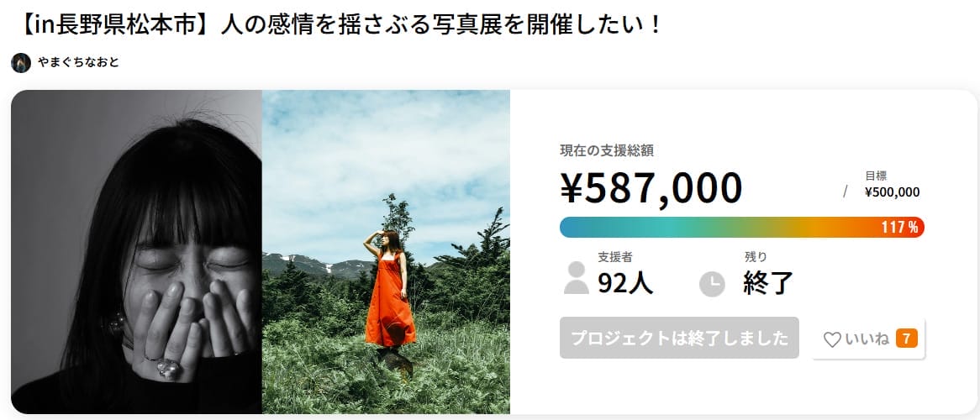This screenshot has height=420, width=980.
Task: Click the supporter person icon
Action: pos(576,277)
